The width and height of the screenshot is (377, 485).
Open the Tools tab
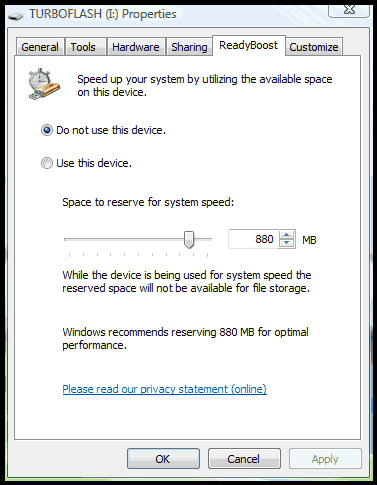pyautogui.click(x=83, y=47)
